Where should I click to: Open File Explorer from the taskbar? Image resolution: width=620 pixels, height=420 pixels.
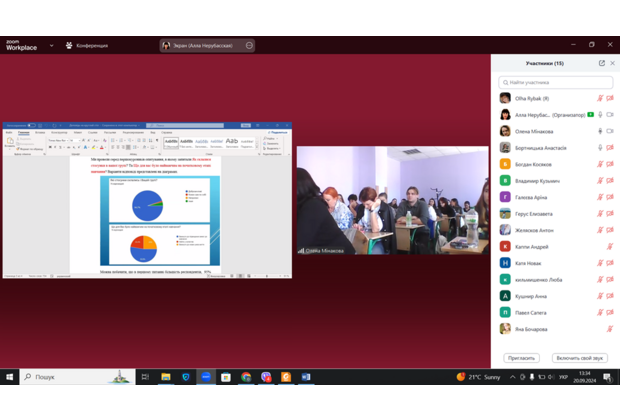point(166,377)
